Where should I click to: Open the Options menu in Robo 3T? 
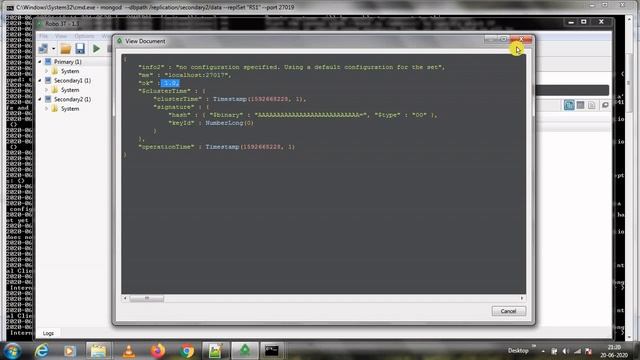(84, 36)
